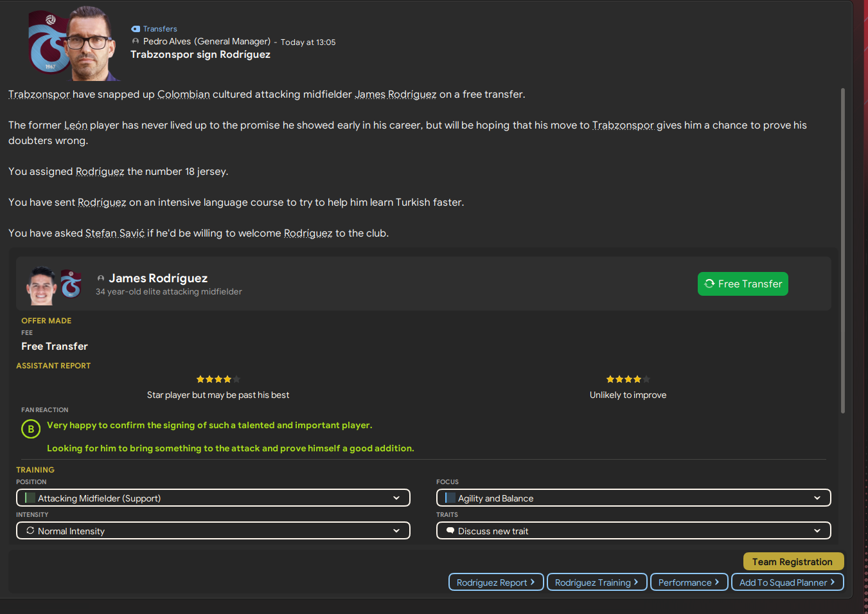Image resolution: width=868 pixels, height=614 pixels.
Task: Click the Normal Intensity cycle icon
Action: point(30,531)
